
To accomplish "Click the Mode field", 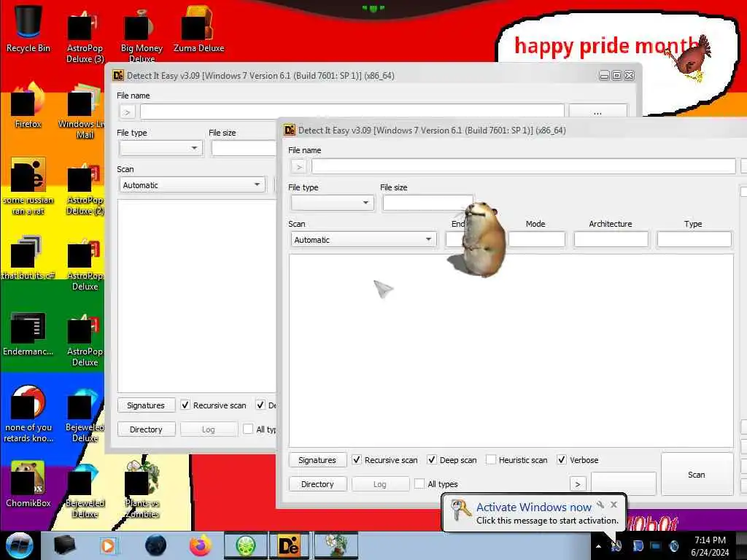I will coord(536,239).
